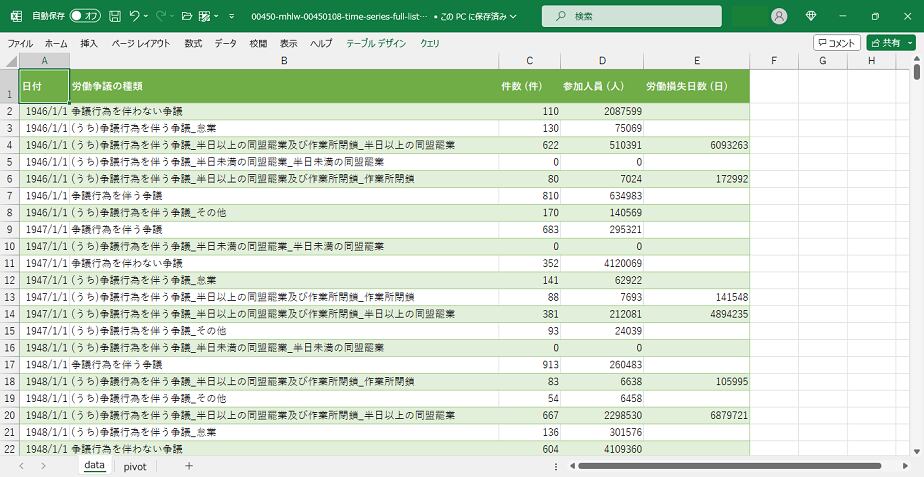Select column D header
Image resolution: width=924 pixels, height=477 pixels.
coord(602,61)
